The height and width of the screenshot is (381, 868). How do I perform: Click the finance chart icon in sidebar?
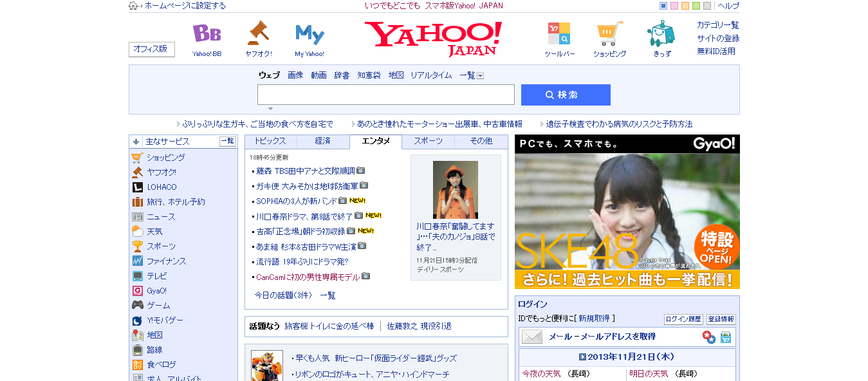coord(137,261)
